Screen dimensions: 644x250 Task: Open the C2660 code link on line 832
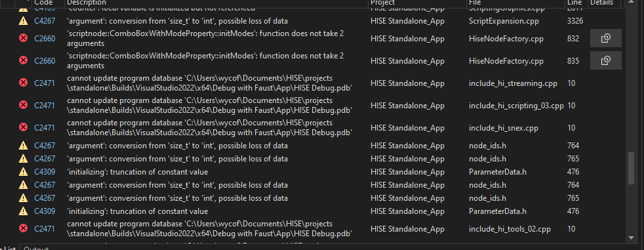45,39
